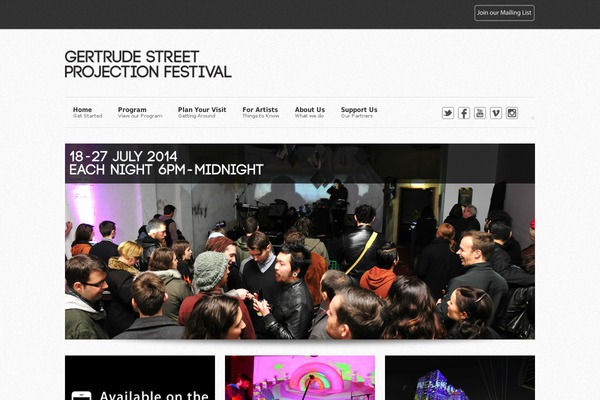Open the For Artists menu
Screen dimensions: 600x400
point(261,112)
